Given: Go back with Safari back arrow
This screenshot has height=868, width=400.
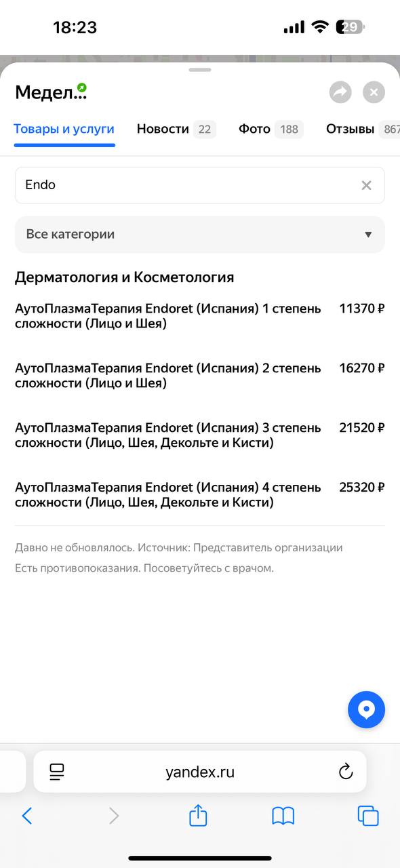Looking at the screenshot, I should pos(27,815).
